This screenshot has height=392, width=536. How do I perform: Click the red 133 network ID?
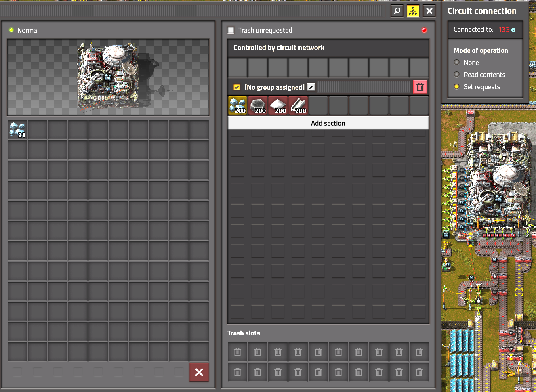504,30
